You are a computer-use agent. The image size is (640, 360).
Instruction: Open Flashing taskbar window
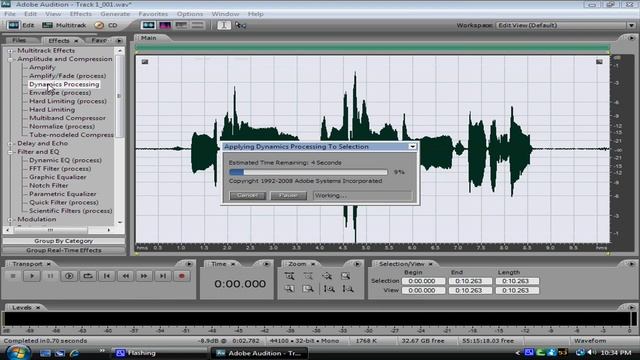tap(159, 353)
